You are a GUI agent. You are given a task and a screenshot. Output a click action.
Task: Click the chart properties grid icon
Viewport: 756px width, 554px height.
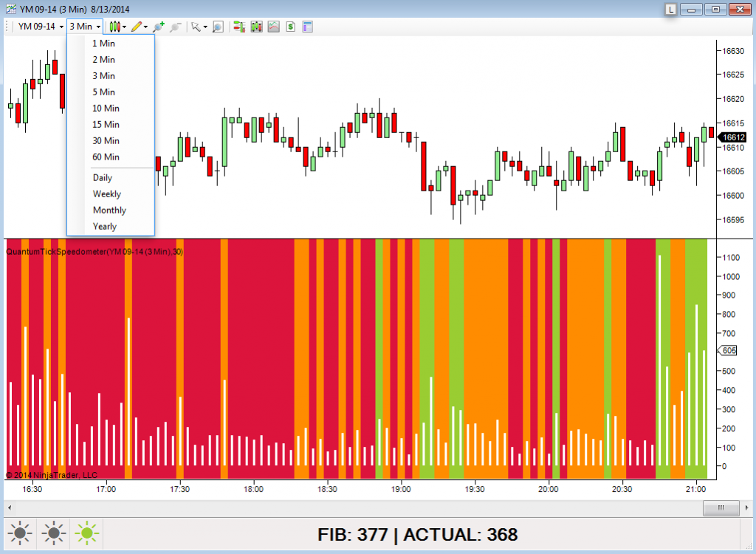tap(308, 27)
